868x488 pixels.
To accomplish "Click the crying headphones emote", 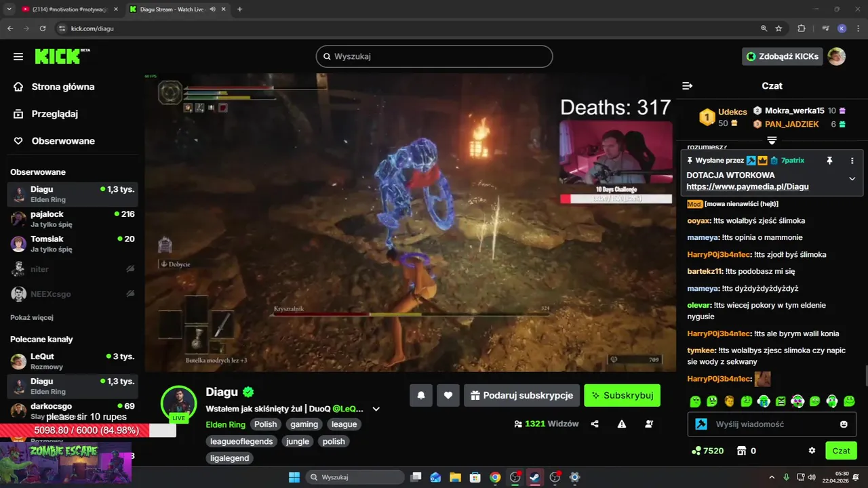I will 764,401.
